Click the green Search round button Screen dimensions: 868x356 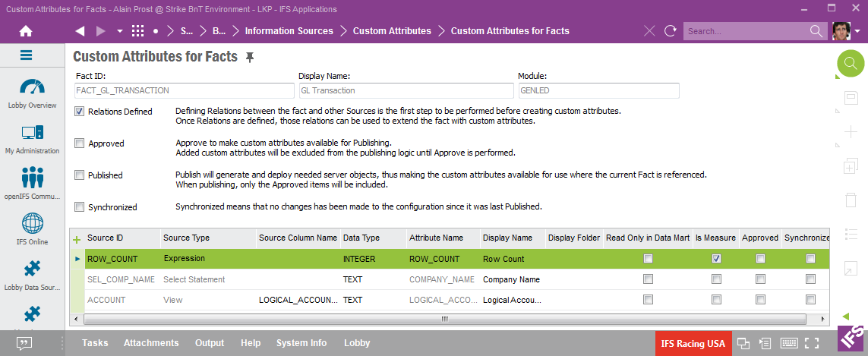851,62
